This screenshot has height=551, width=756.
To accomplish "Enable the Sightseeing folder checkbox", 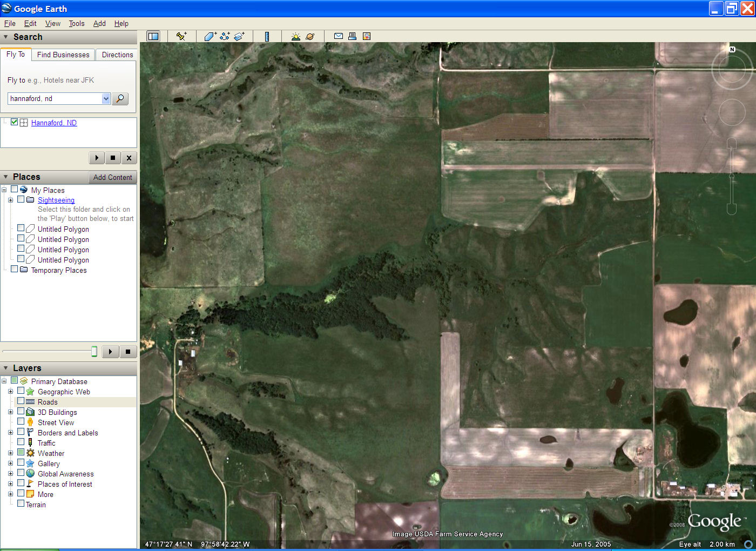I will (21, 199).
